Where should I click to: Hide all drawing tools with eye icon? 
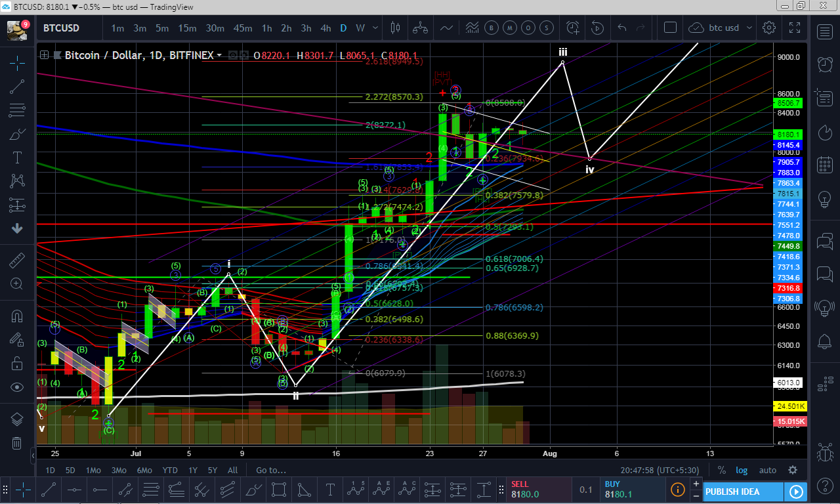tap(17, 387)
